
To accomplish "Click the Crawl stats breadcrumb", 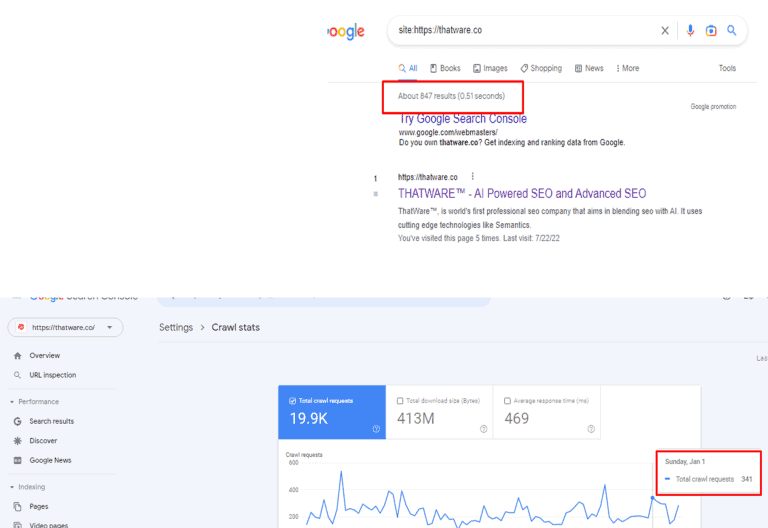I will pos(236,327).
